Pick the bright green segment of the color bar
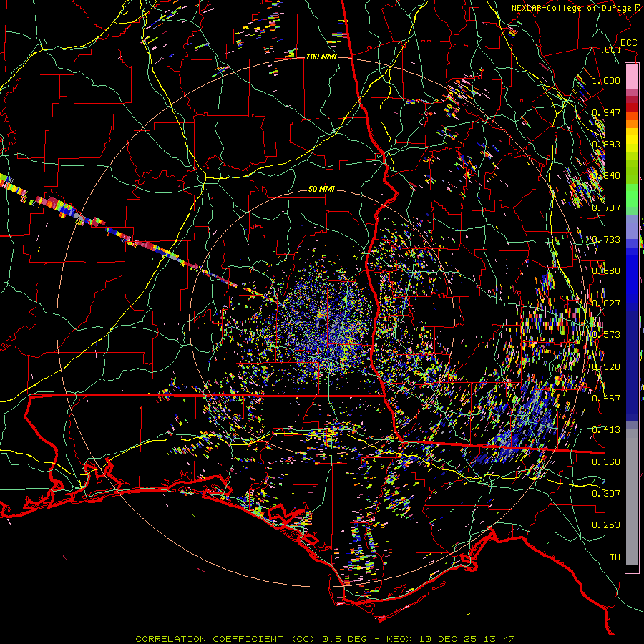 (x=632, y=195)
